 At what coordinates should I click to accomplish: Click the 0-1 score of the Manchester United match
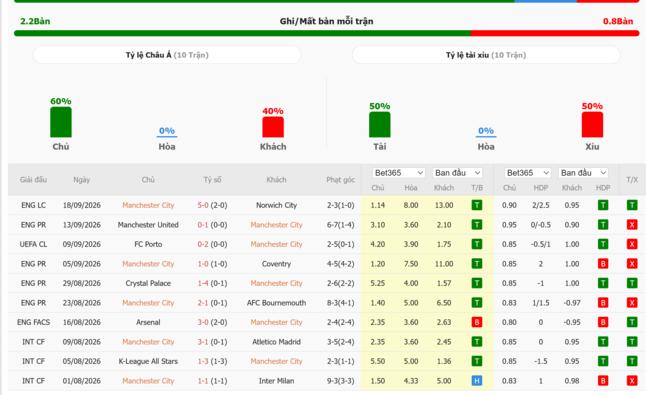203,225
